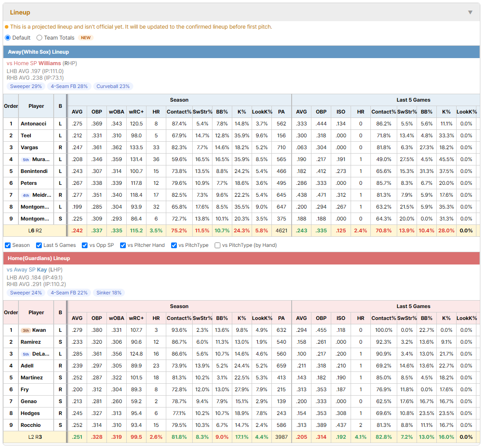This screenshot has width=483, height=448.
Task: Click the 5th badge next to Mura...
Action: coord(26,160)
